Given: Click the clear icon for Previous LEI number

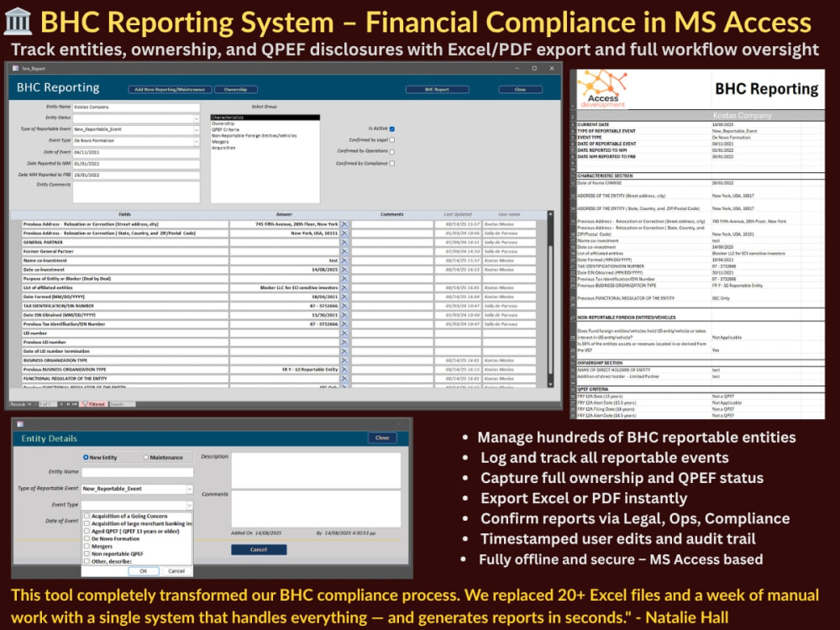Looking at the screenshot, I should point(344,343).
